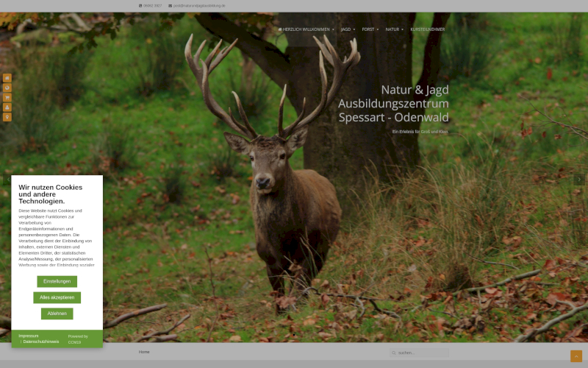This screenshot has height=368, width=588.
Task: Expand the Herzlich Willkommen menu
Action: click(306, 29)
